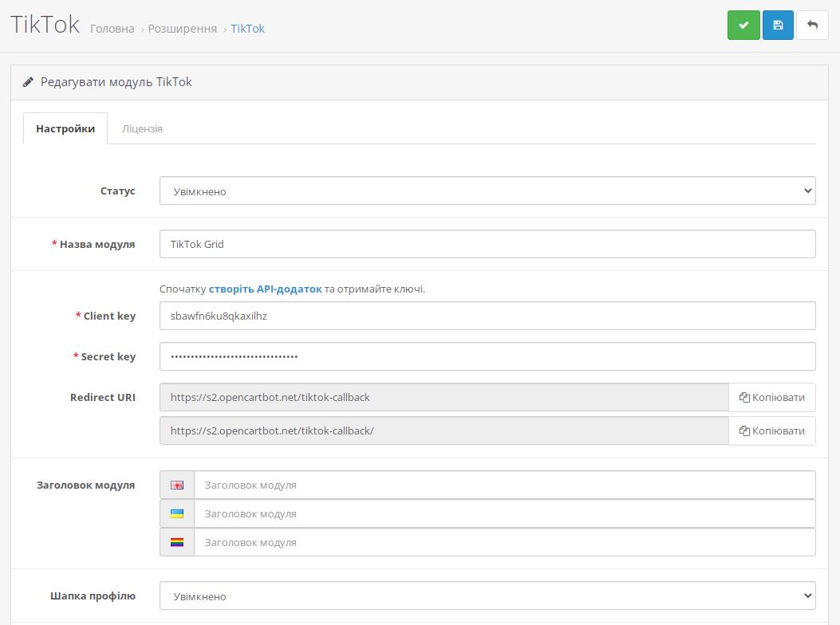The width and height of the screenshot is (840, 625).
Task: Click the UK flag icon in module title
Action: 177,485
